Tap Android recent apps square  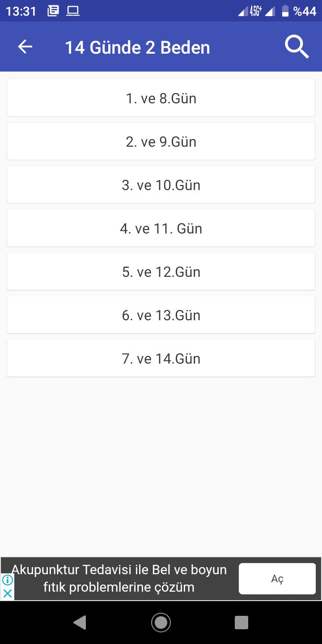pyautogui.click(x=241, y=623)
